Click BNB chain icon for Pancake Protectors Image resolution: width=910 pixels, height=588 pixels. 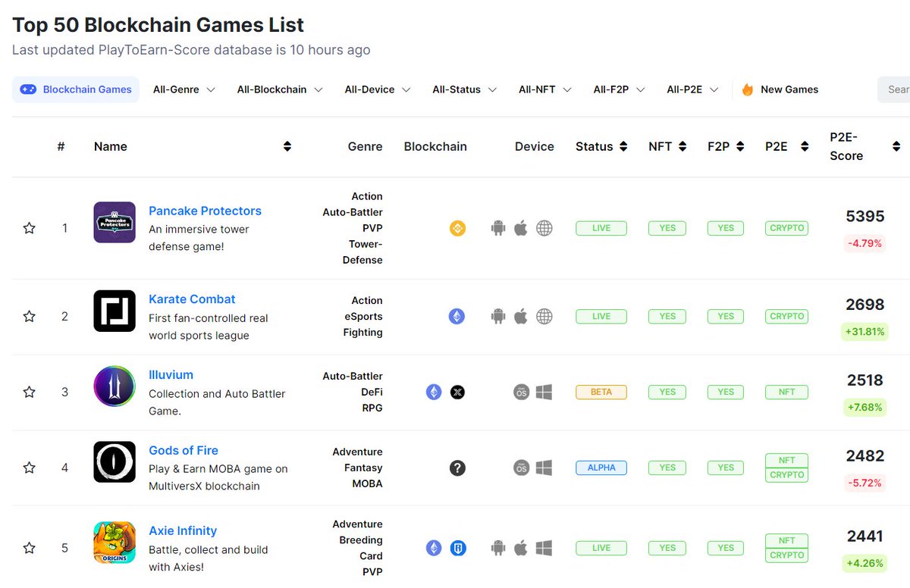(x=457, y=228)
